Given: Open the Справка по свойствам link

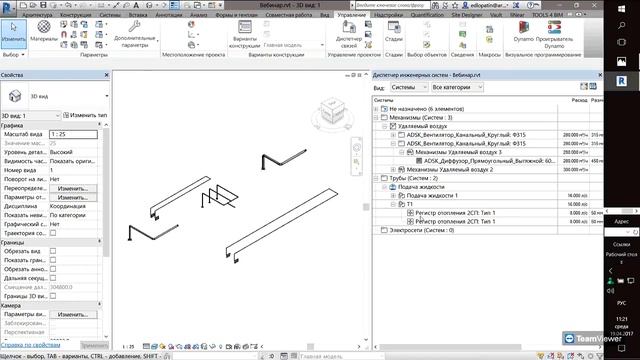Looking at the screenshot, I should pos(31,345).
